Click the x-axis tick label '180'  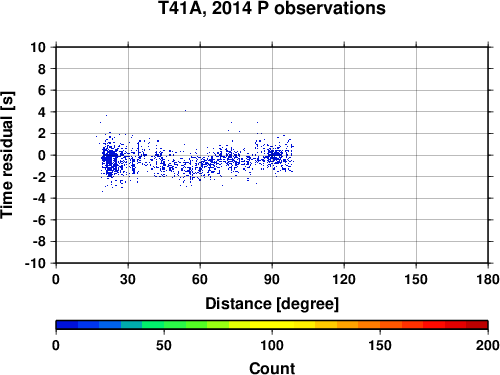click(x=488, y=279)
